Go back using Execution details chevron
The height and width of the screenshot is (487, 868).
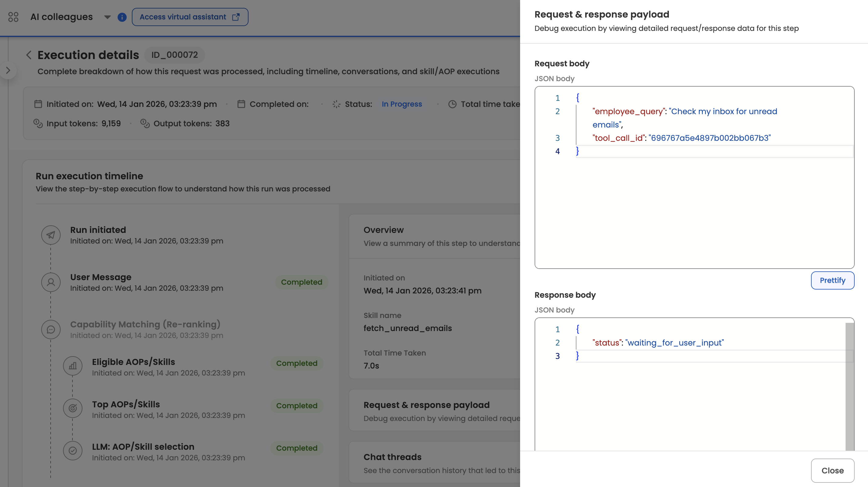click(x=29, y=55)
